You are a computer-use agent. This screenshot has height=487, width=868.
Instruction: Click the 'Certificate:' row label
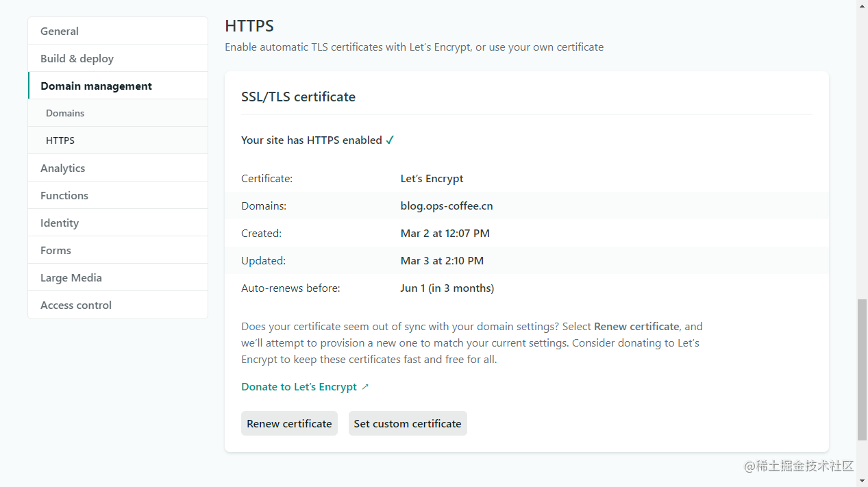pyautogui.click(x=266, y=178)
